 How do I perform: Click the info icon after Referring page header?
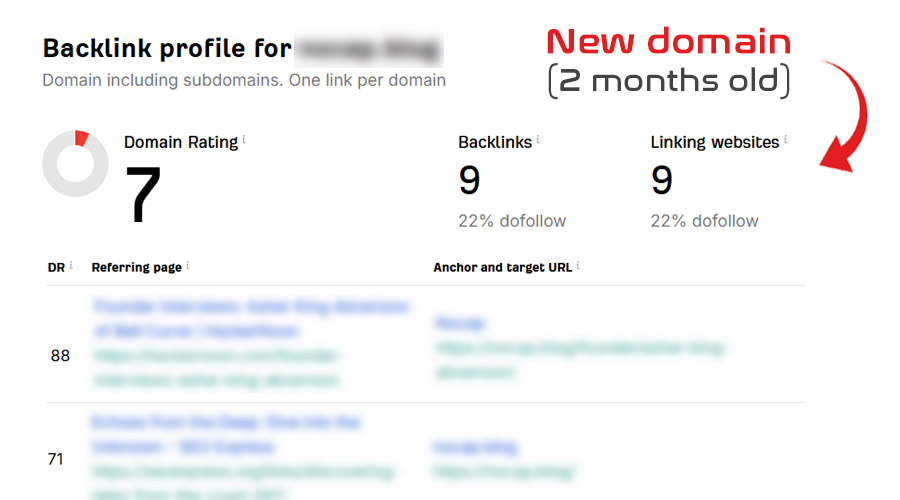coord(188,266)
